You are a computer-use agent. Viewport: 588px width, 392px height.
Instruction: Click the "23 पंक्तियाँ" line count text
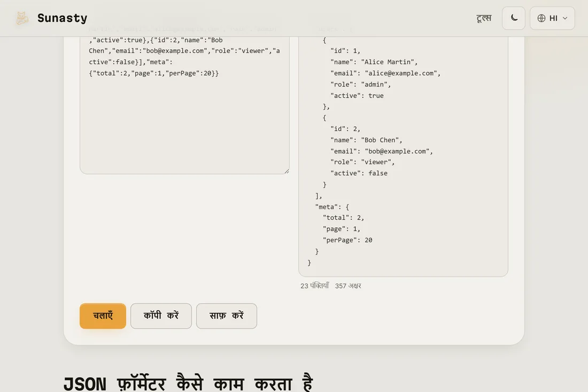314,286
